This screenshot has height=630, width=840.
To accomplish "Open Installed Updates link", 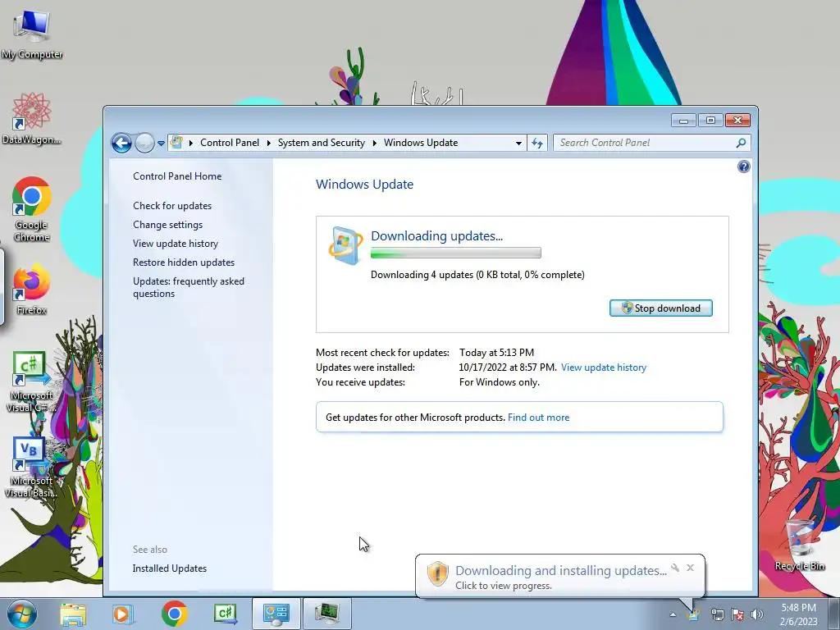I will pos(169,568).
